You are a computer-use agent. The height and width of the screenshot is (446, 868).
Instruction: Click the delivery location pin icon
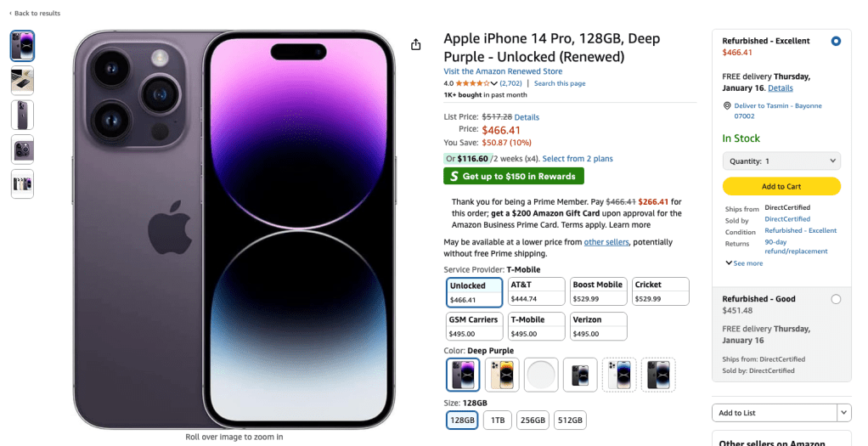click(x=727, y=105)
